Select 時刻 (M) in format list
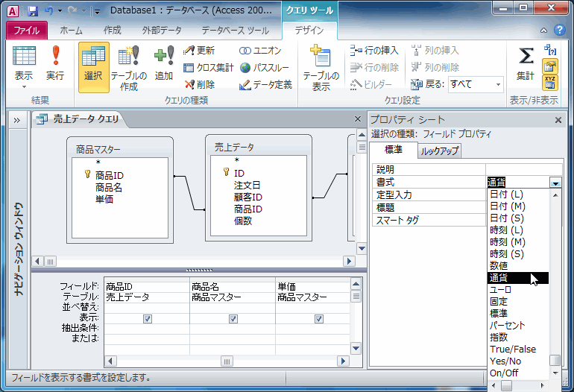The image size is (574, 392). pyautogui.click(x=518, y=242)
